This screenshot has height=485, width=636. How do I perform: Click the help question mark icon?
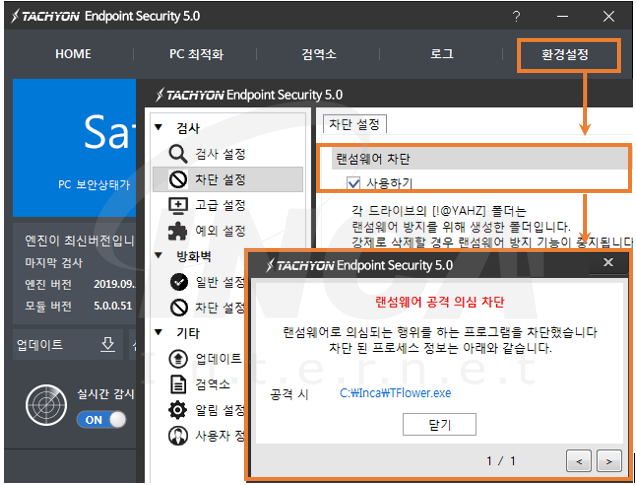coord(516,17)
